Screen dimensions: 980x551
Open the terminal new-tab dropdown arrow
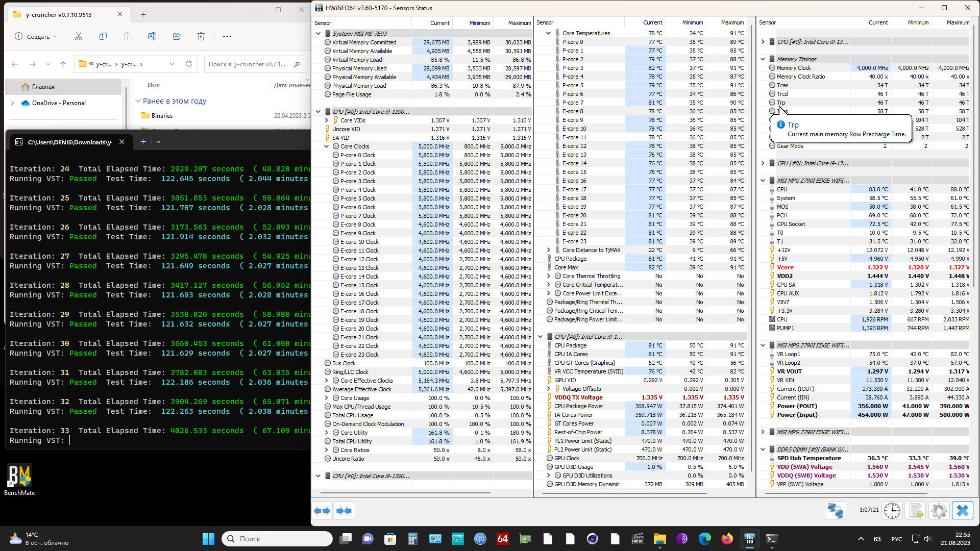(x=158, y=142)
